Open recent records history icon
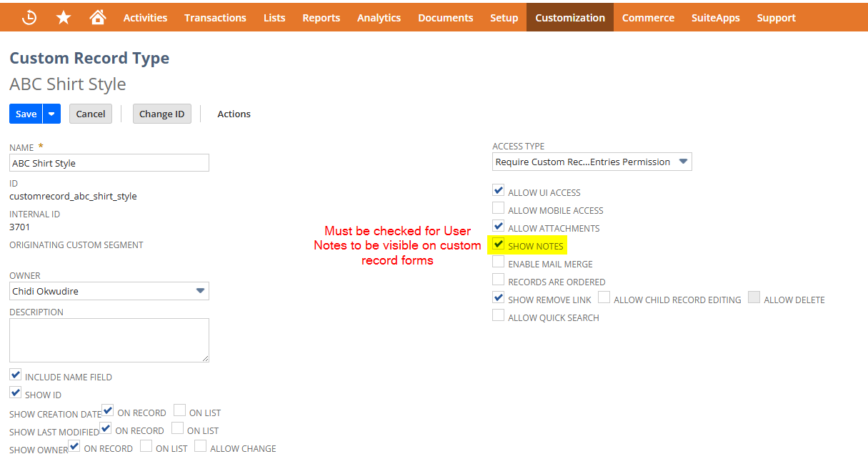Image resolution: width=868 pixels, height=469 pixels. [29, 16]
